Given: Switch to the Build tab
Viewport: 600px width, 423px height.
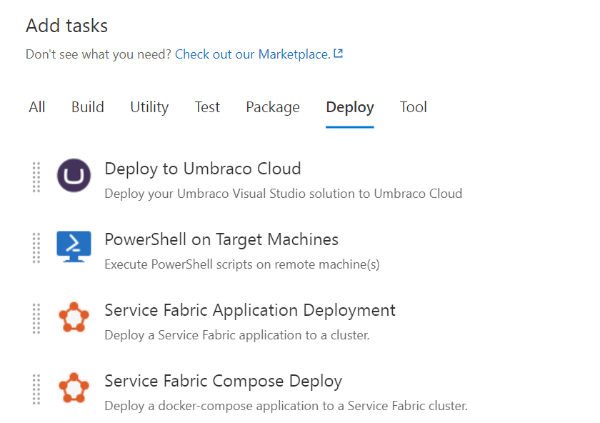Looking at the screenshot, I should pos(88,107).
